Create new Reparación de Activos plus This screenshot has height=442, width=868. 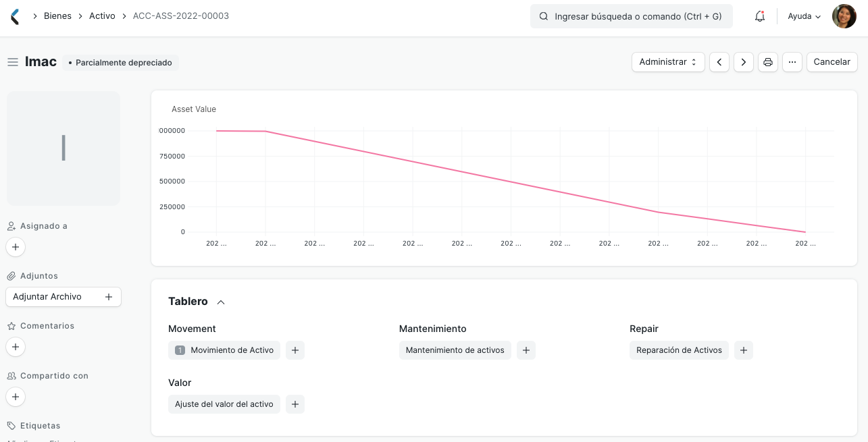pos(744,350)
